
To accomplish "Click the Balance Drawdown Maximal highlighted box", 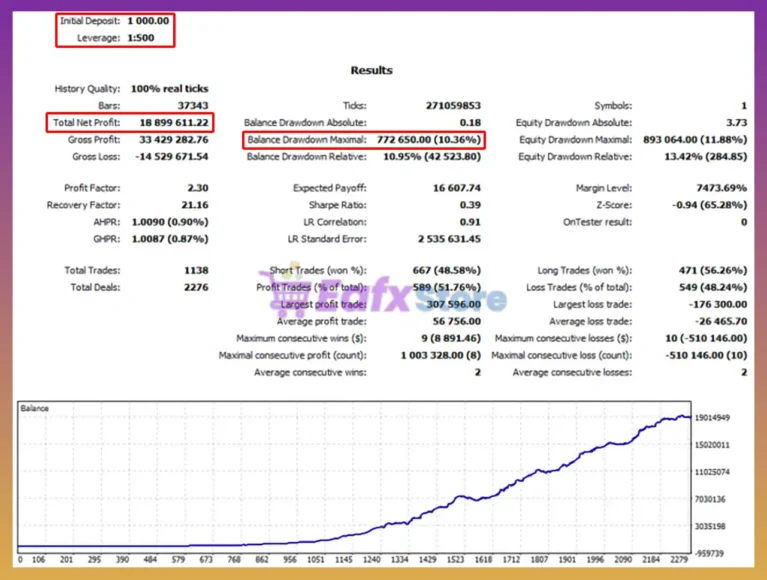I will 364,140.
